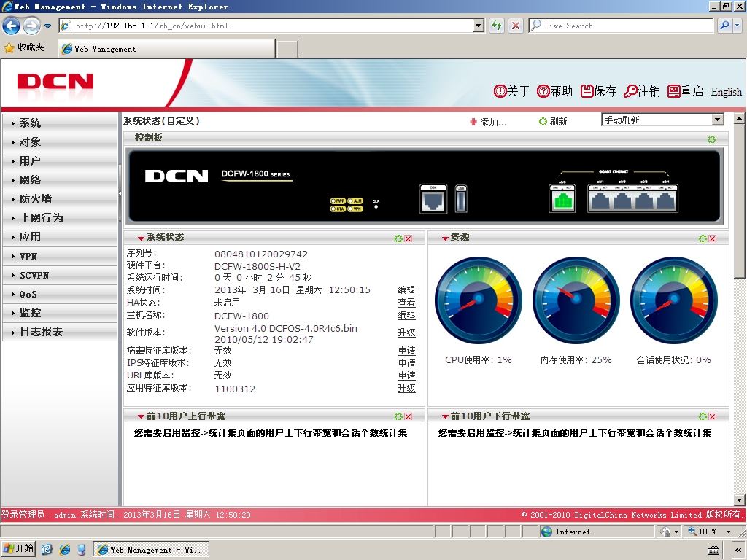Click the Live Search input box
Screen dimensions: 747x560
(622, 26)
